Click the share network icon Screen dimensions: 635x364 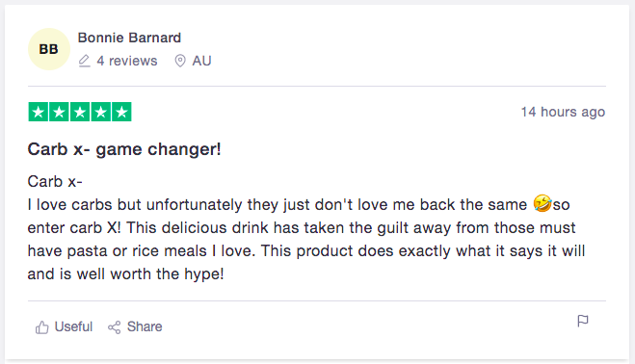coord(115,327)
